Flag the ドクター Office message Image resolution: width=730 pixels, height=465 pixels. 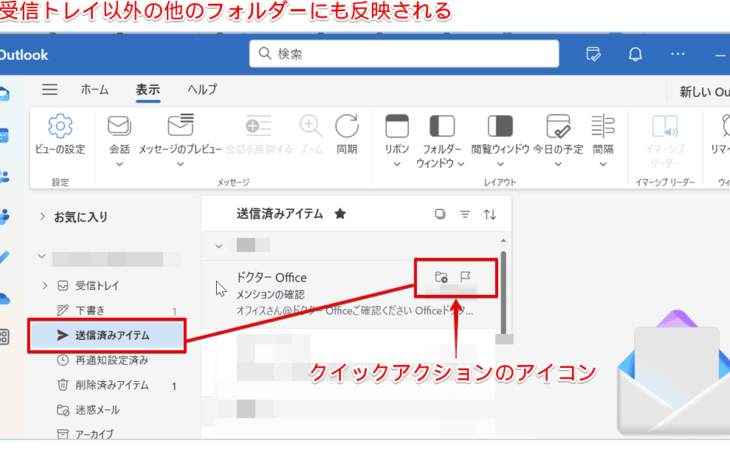pyautogui.click(x=465, y=276)
